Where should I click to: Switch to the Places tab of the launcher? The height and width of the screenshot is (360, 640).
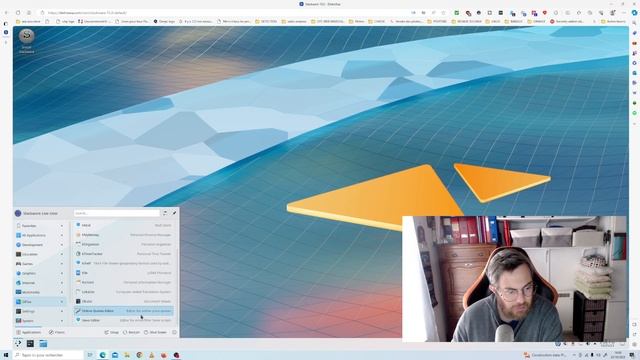coord(57,332)
